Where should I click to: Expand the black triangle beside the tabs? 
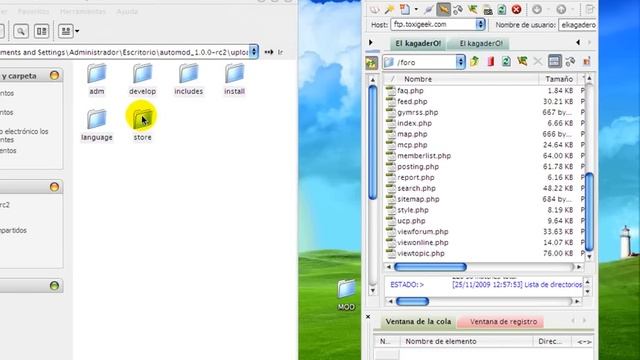[x=371, y=42]
